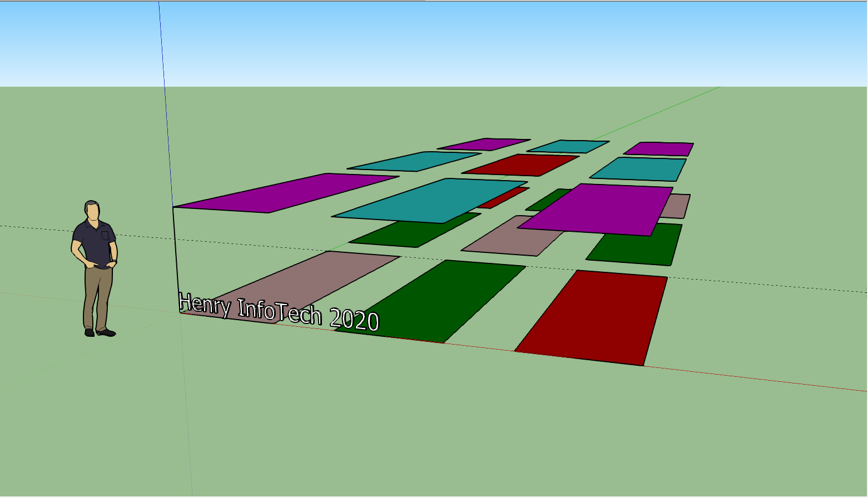
Task: Select the mid-height teal rectangle in right column
Action: coord(638,169)
